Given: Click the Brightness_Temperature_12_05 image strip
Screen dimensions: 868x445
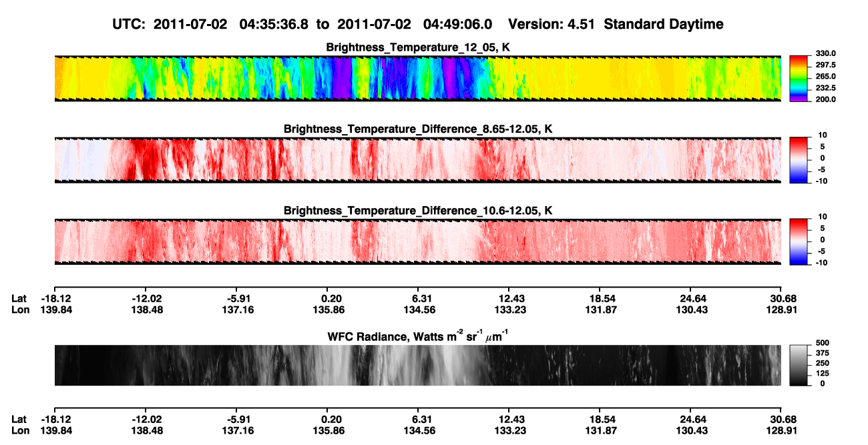Looking at the screenshot, I should pos(418,78).
